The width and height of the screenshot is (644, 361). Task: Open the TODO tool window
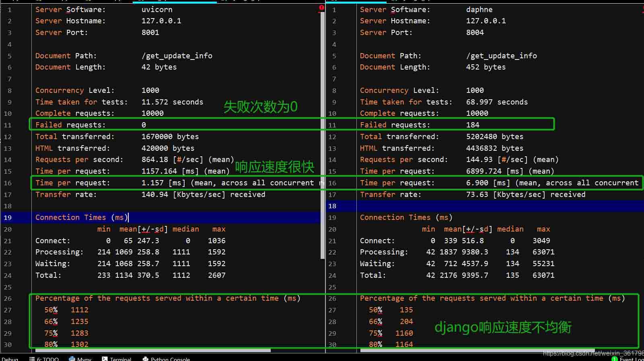click(44, 359)
